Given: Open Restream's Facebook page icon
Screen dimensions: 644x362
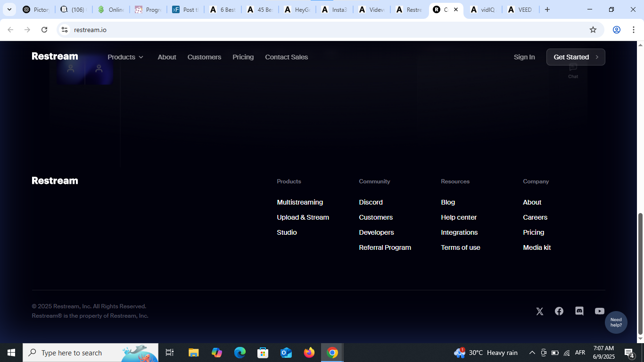Looking at the screenshot, I should 559,311.
